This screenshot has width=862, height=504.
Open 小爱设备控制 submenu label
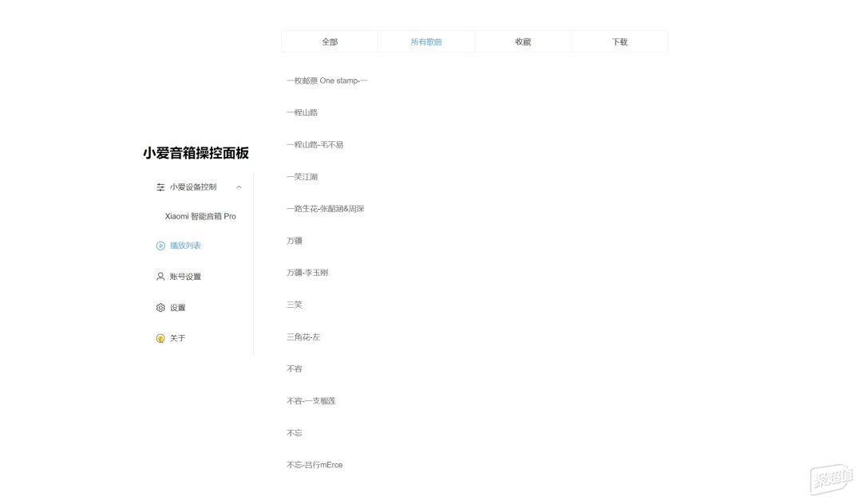(193, 187)
